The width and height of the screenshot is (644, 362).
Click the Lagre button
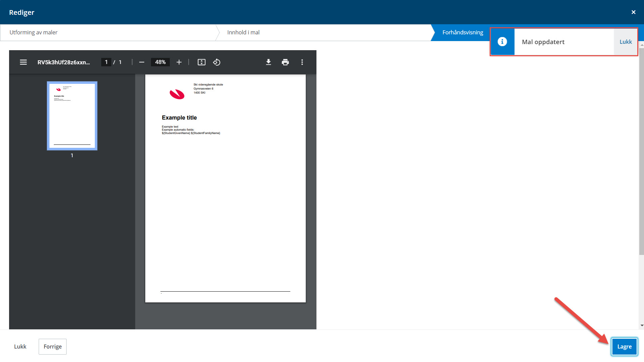pos(624,347)
